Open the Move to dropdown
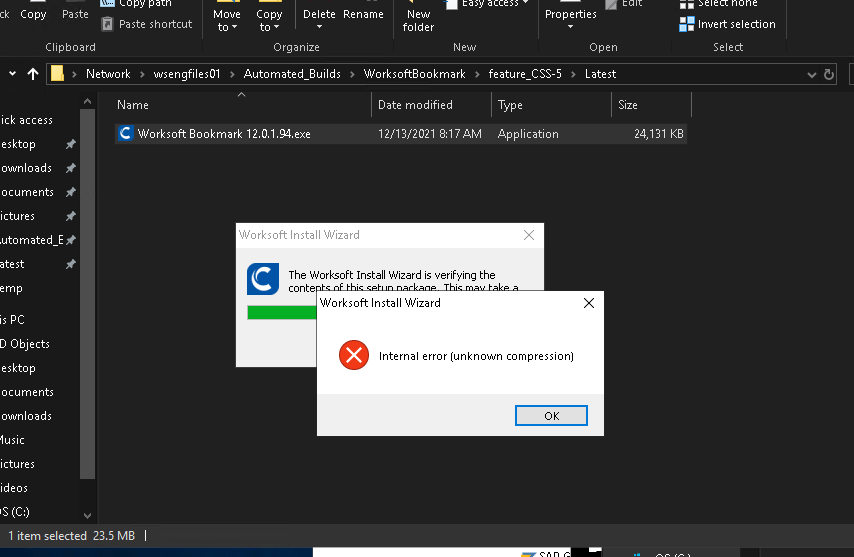This screenshot has width=854, height=557. coord(227,20)
